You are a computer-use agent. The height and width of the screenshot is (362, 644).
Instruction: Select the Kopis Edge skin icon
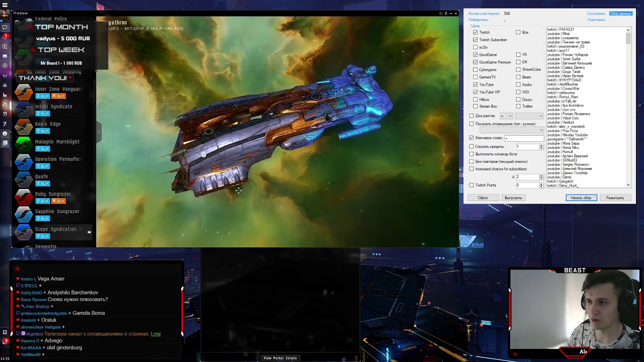[x=24, y=127]
